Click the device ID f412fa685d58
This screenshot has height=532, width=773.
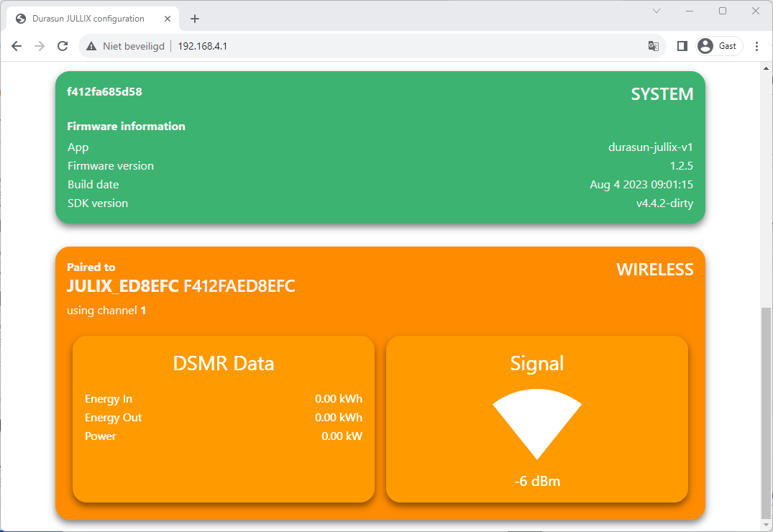104,92
